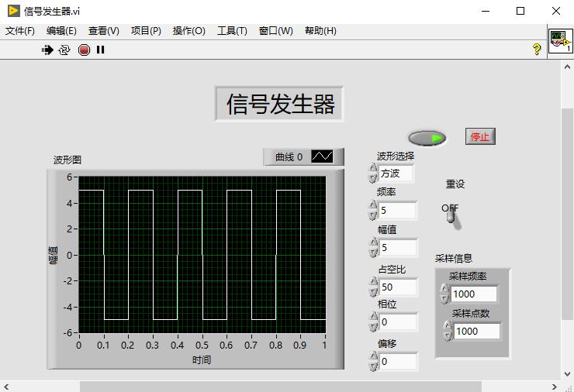The image size is (574, 392).
Task: Pause the VI execution
Action: [101, 50]
